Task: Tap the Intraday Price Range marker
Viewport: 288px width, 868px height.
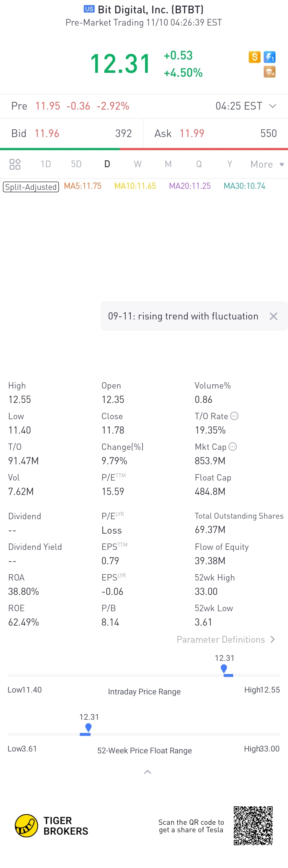Action: click(225, 670)
